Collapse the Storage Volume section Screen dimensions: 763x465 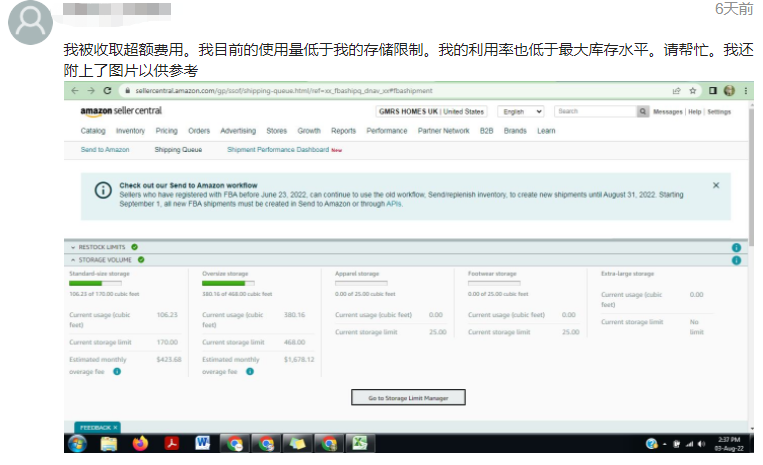click(73, 260)
